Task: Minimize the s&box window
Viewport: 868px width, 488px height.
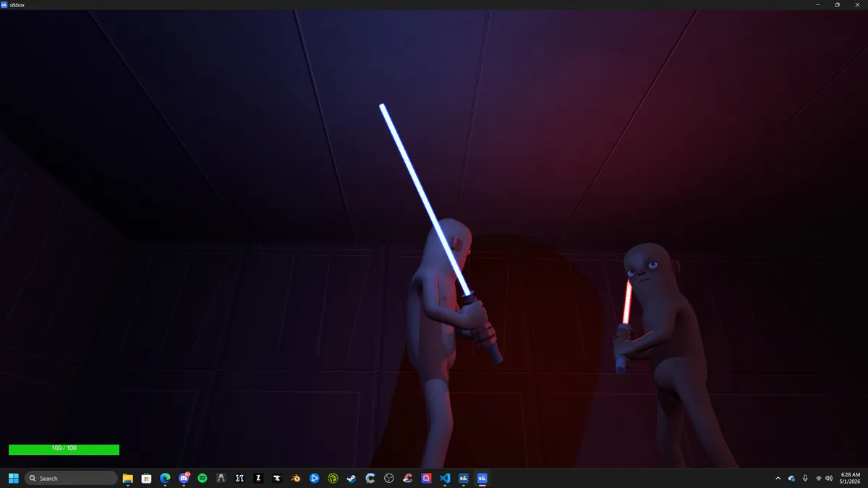Action: (817, 4)
